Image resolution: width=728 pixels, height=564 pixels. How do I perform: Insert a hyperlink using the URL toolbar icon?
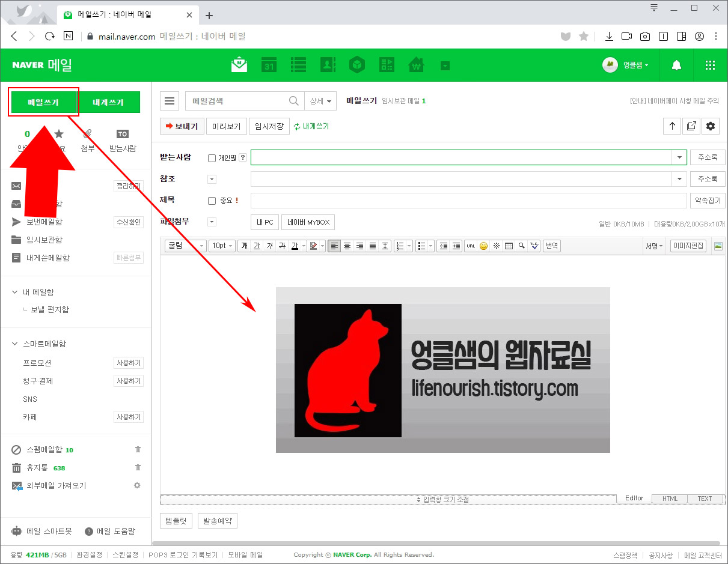pos(470,245)
